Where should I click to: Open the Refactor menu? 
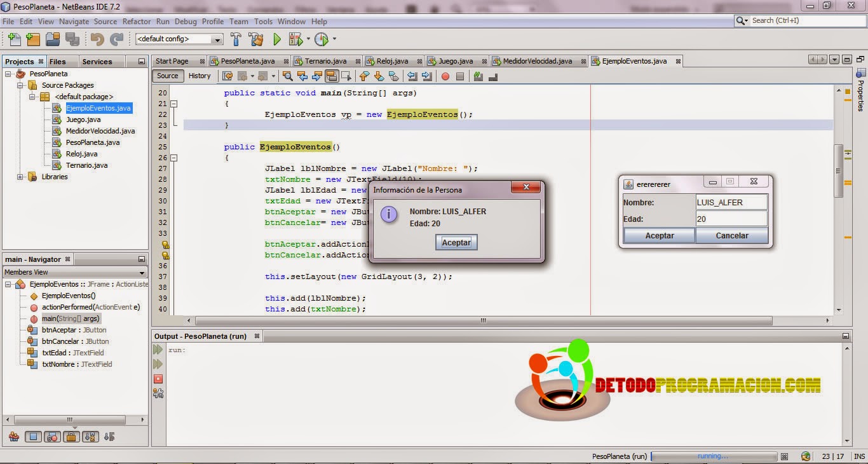coord(137,21)
